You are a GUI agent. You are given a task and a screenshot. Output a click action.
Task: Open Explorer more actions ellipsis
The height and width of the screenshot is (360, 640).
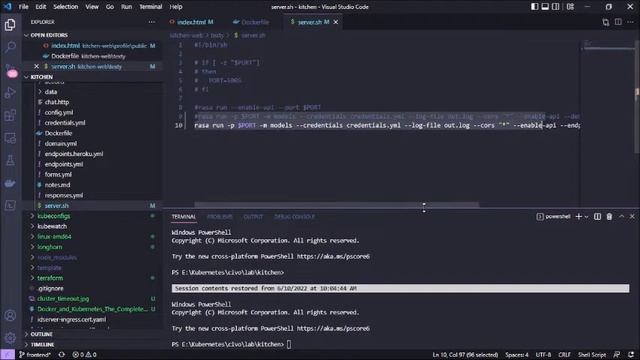click(152, 22)
